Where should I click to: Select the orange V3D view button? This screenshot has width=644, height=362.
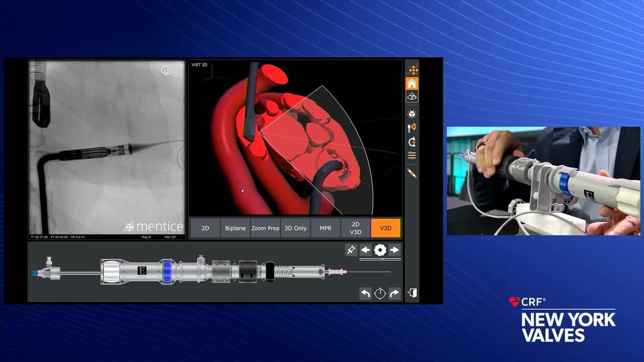[x=385, y=228]
